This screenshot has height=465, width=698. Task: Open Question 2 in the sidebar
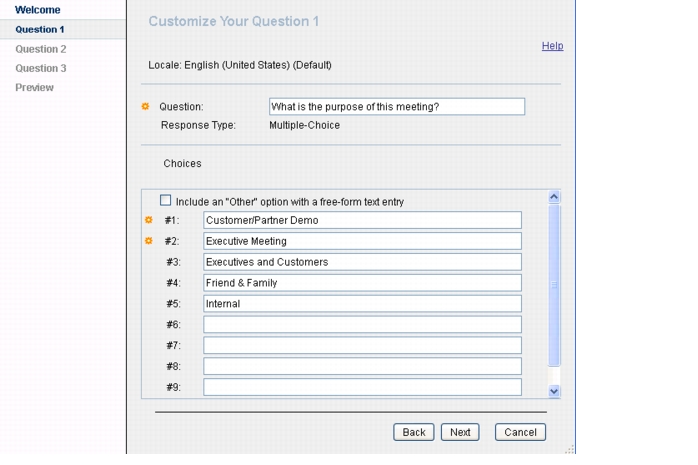click(41, 49)
